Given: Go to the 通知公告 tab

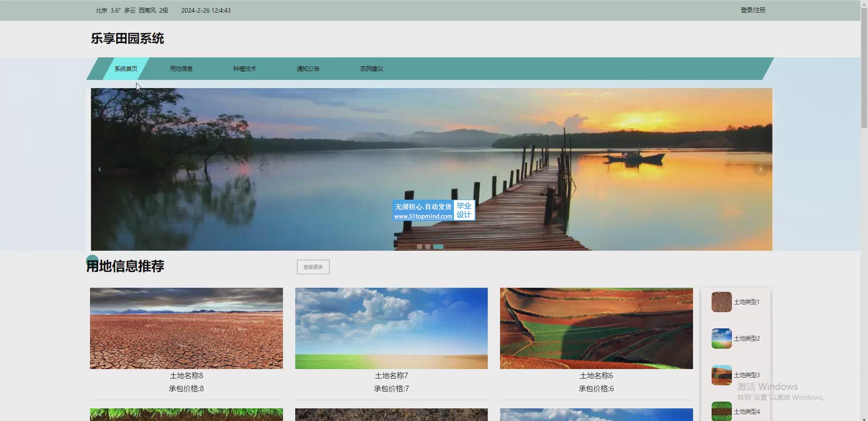Looking at the screenshot, I should tap(308, 69).
